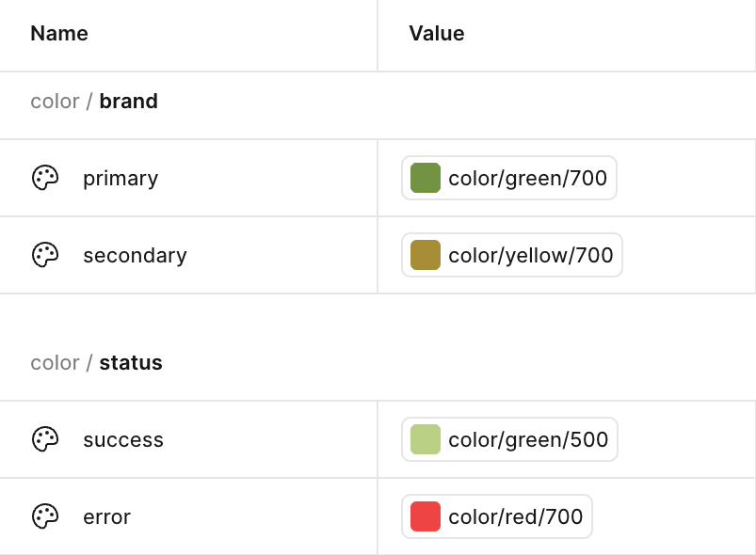Select the yellow swatch inside color/yellow/700 pill
This screenshot has width=756, height=555.
(x=425, y=255)
